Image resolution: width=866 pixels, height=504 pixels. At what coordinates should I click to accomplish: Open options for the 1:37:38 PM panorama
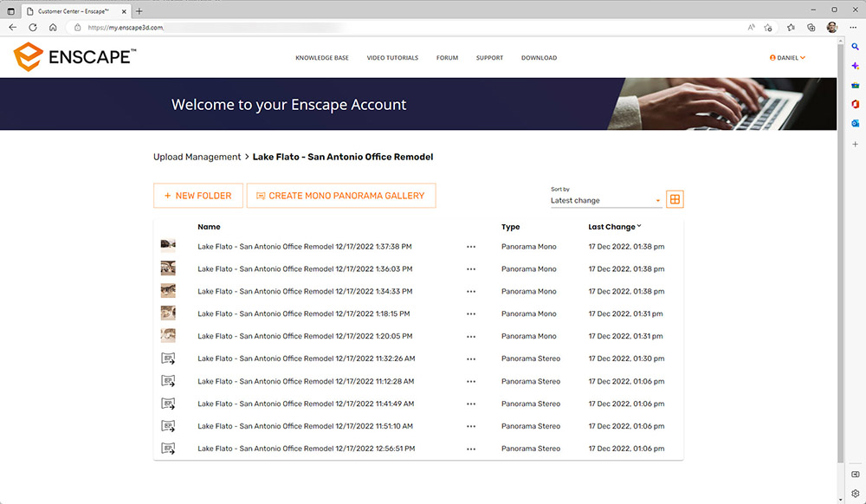pos(470,247)
